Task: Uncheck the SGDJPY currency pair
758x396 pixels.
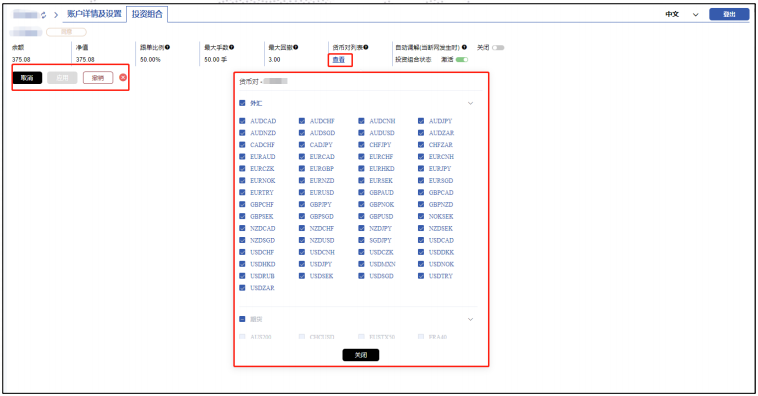Action: tap(361, 240)
